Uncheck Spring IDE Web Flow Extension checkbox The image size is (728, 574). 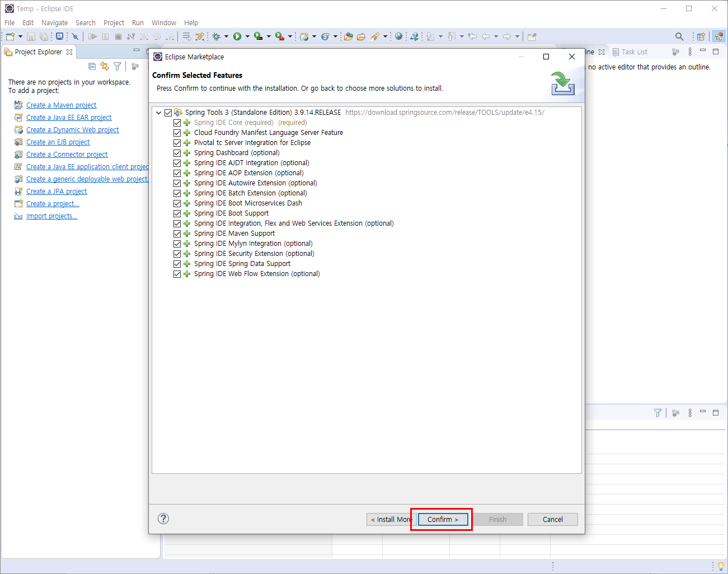coord(177,274)
